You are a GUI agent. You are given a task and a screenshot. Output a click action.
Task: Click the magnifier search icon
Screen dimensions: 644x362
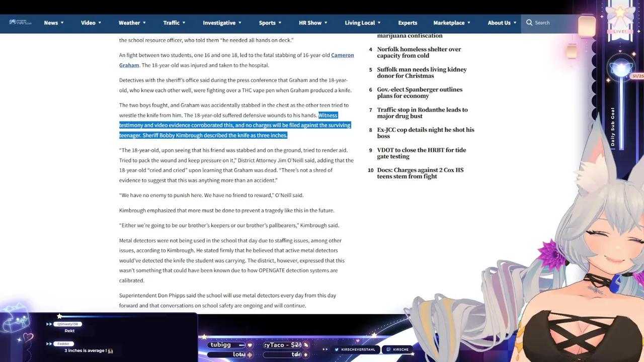529,23
